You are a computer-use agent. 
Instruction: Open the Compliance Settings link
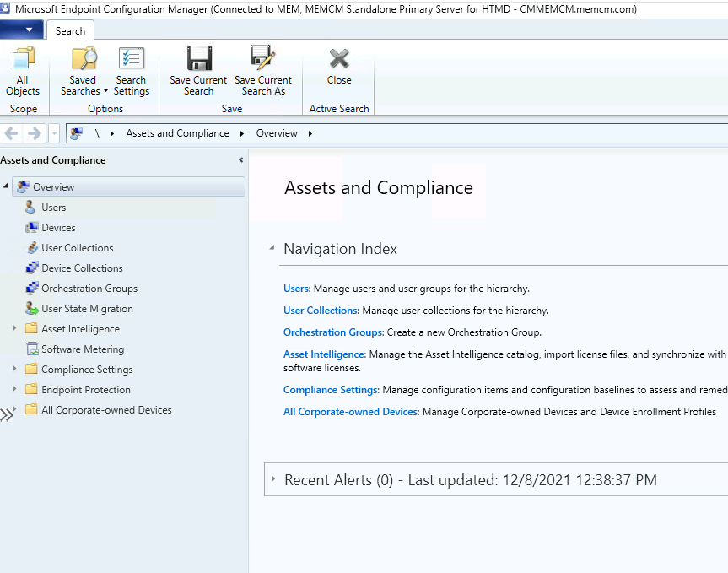click(331, 390)
